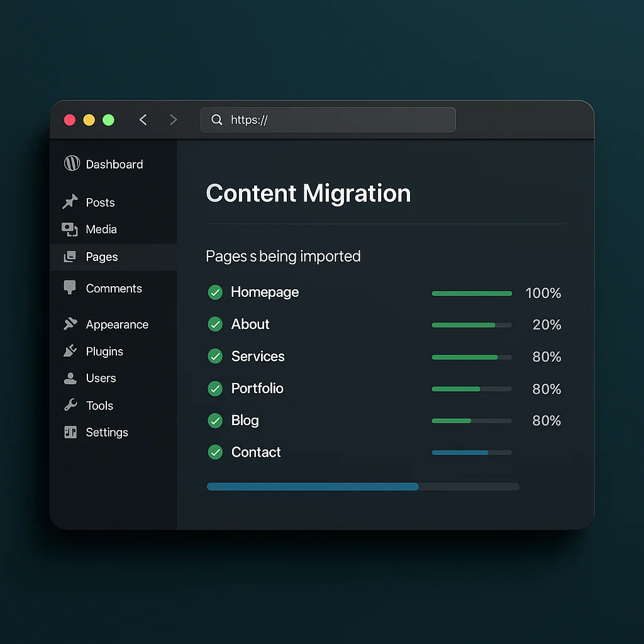Open Appearance using the paintbrush icon
The image size is (644, 644).
coord(71,324)
